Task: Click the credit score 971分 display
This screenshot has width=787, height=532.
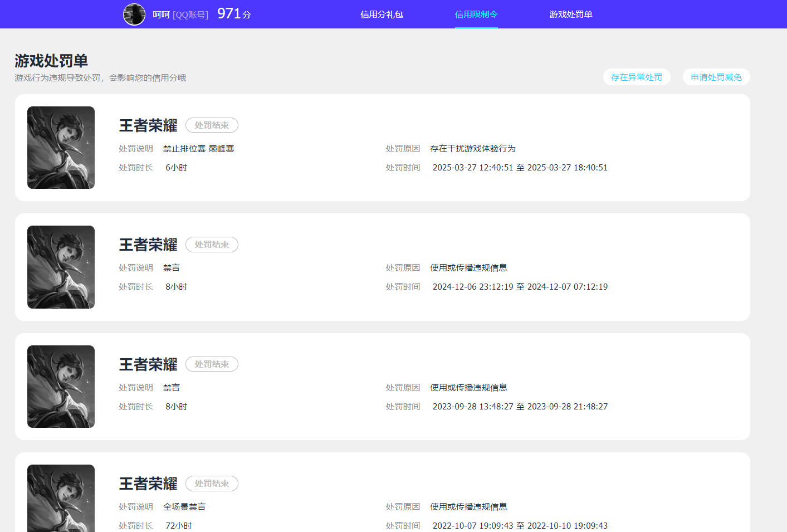Action: click(233, 13)
